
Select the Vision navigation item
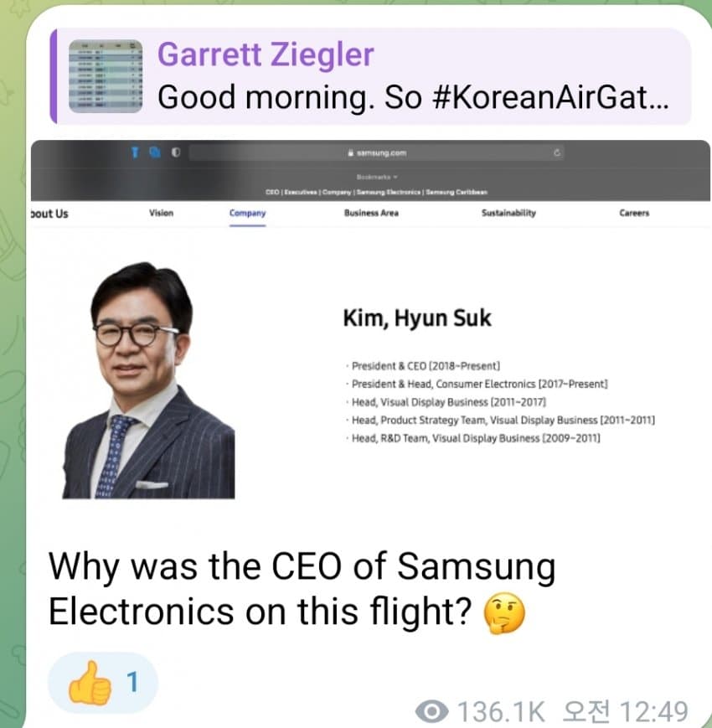click(x=161, y=213)
